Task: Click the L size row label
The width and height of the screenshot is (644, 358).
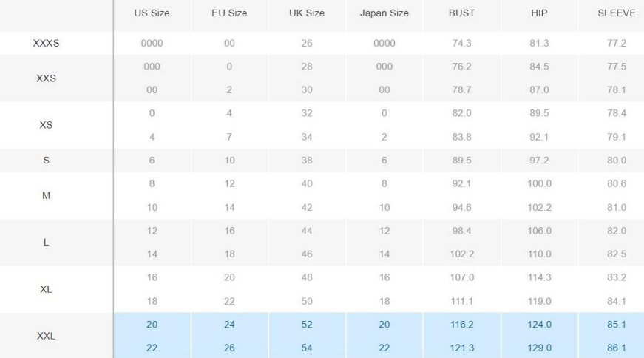Action: tap(46, 243)
